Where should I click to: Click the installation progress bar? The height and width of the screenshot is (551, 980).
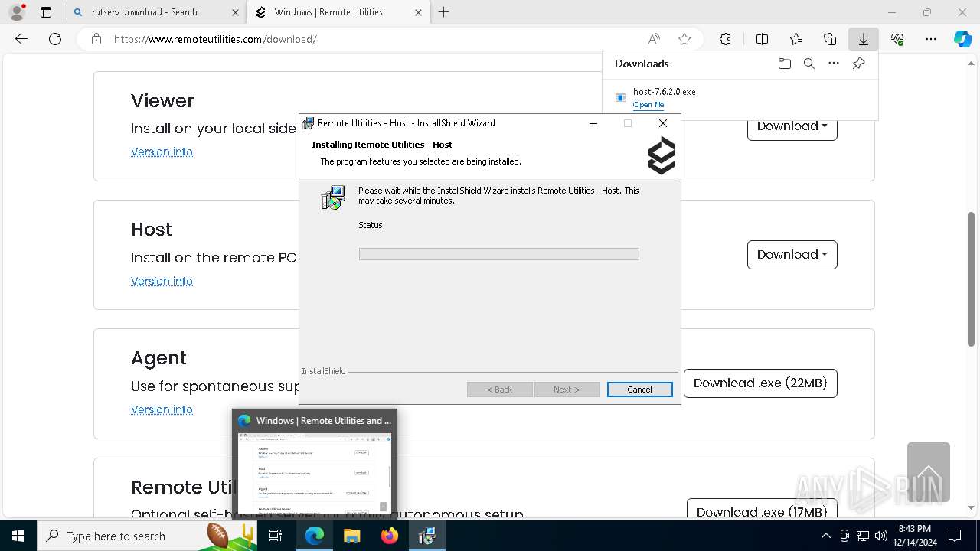click(x=499, y=254)
